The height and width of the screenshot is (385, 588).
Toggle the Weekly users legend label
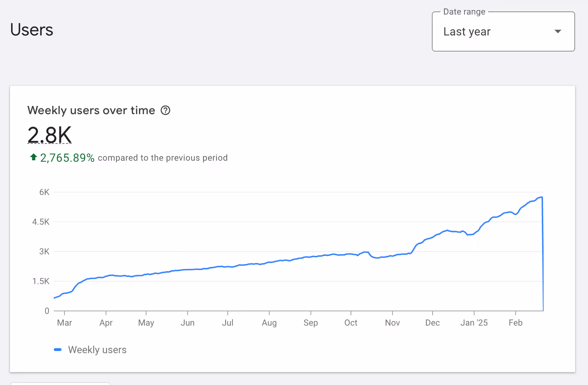[97, 350]
